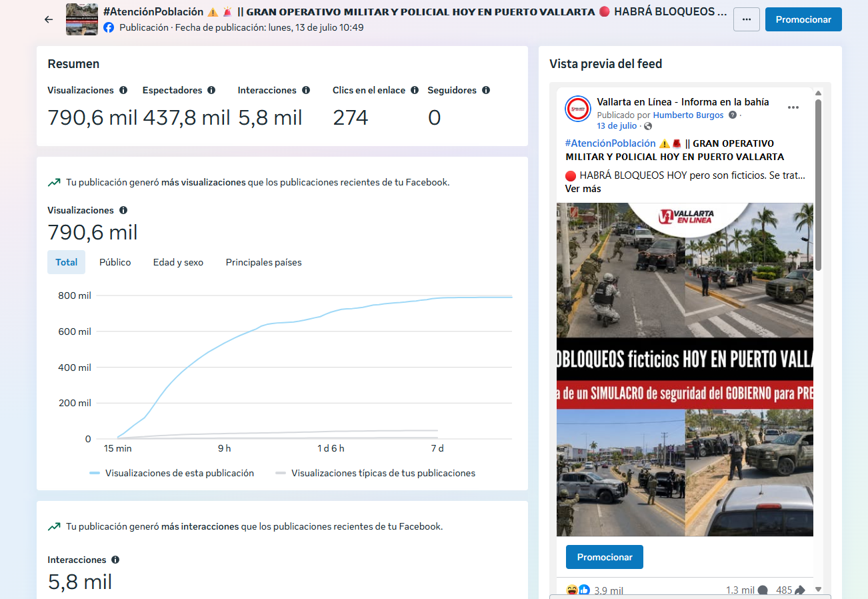Click the Resumen heading

coord(73,64)
